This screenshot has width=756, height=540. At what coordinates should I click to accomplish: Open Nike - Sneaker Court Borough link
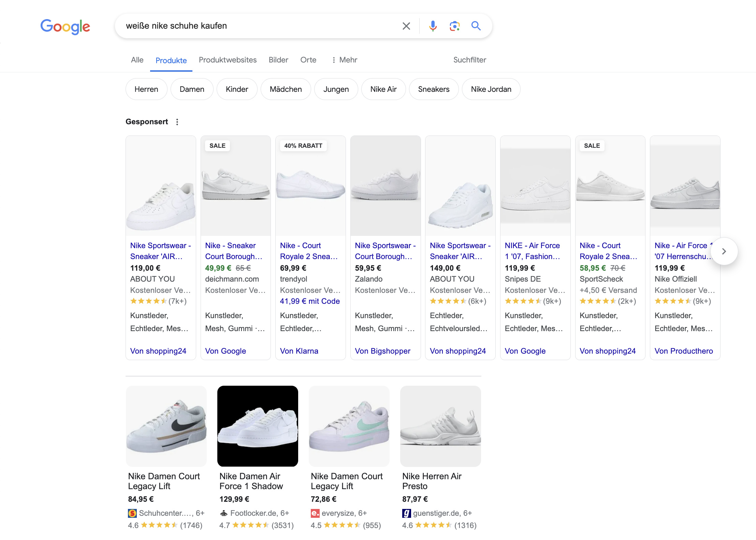[234, 251]
